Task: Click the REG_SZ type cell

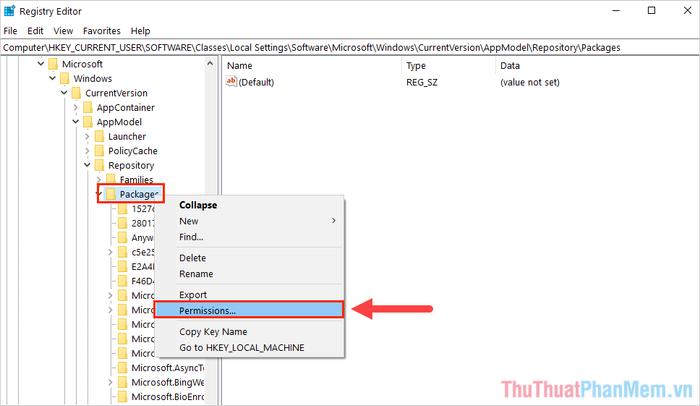Action: (422, 82)
